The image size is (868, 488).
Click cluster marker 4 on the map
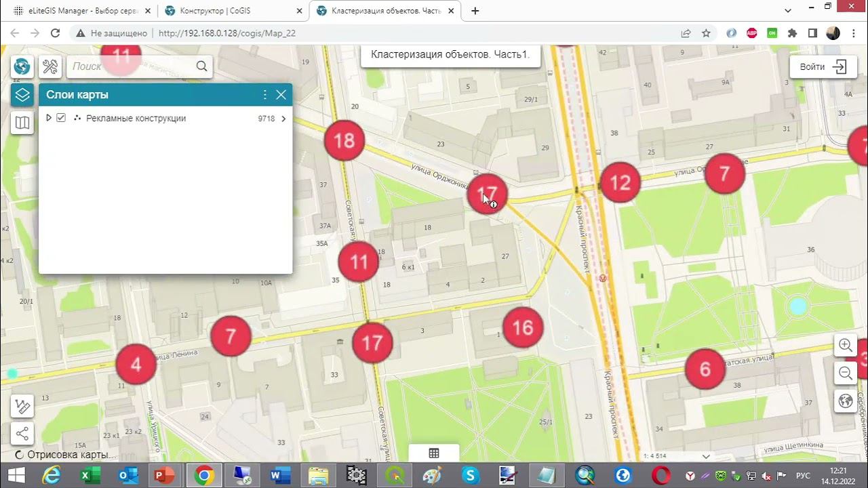(136, 365)
